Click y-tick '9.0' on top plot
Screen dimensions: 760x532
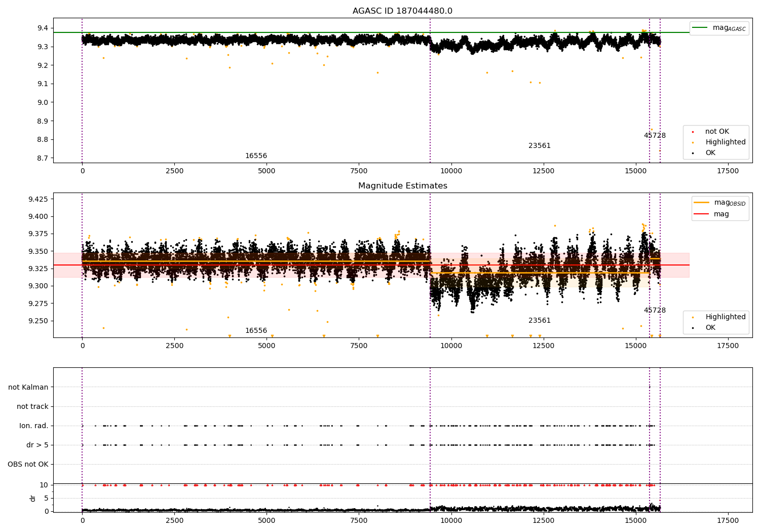click(x=43, y=102)
